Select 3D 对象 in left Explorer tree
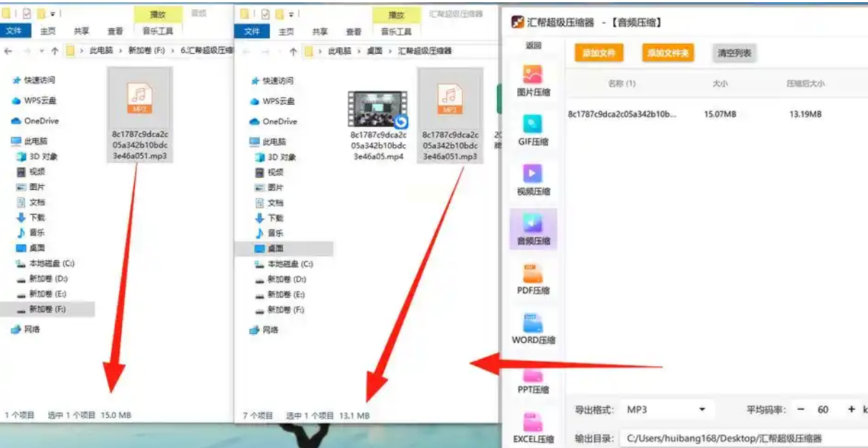This screenshot has height=448, width=868. tap(37, 157)
